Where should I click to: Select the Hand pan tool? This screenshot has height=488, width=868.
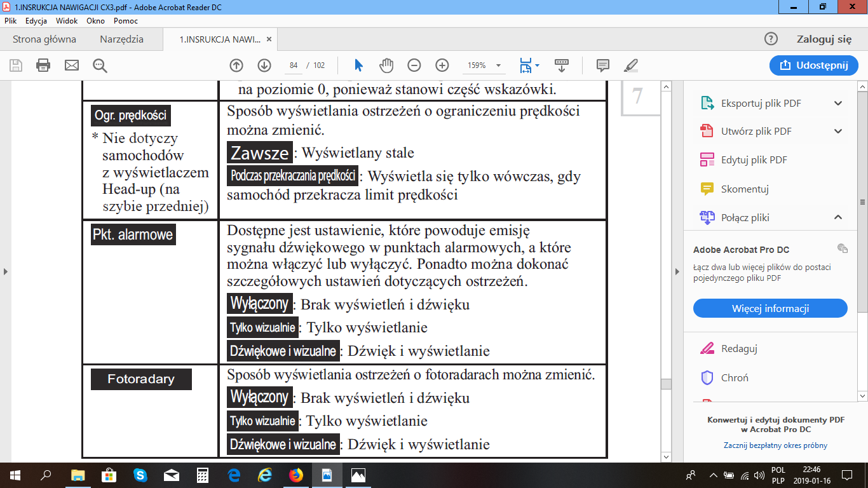click(386, 65)
